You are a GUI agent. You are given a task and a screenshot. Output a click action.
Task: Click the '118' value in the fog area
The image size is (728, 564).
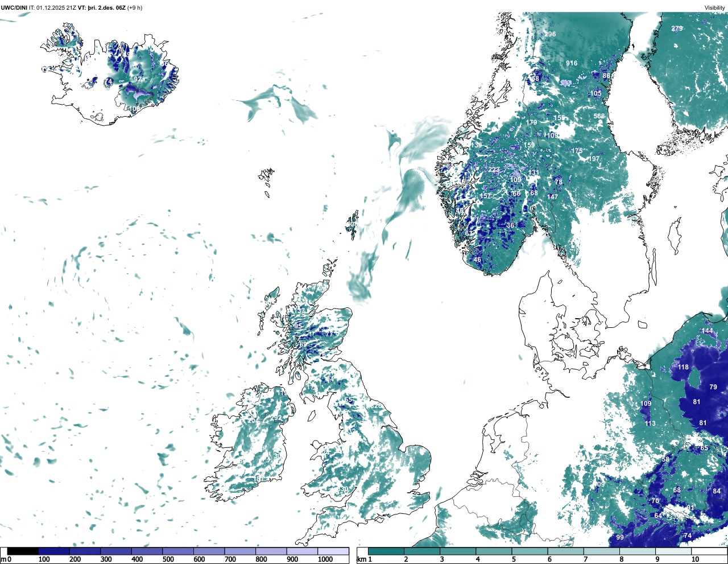pos(683,367)
